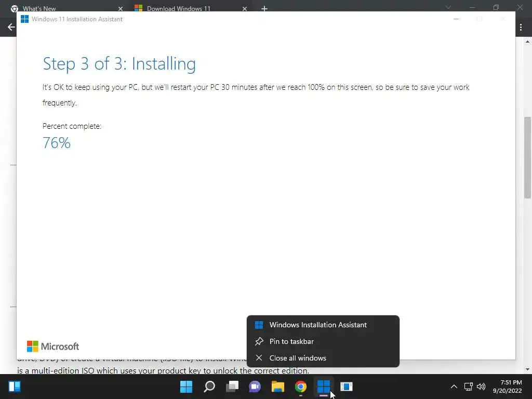Choose Close all windows in the jump list
The image size is (532, 399).
tap(323, 358)
